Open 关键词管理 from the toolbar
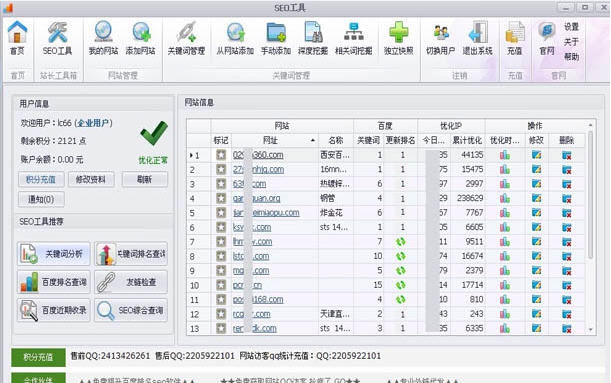The height and width of the screenshot is (383, 611). 186,38
